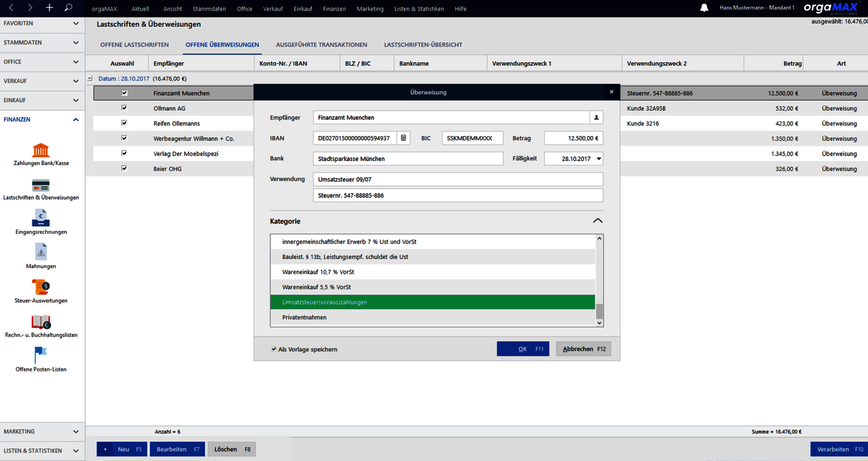Switch to Lastschriften-Übersicht tab

pos(423,45)
